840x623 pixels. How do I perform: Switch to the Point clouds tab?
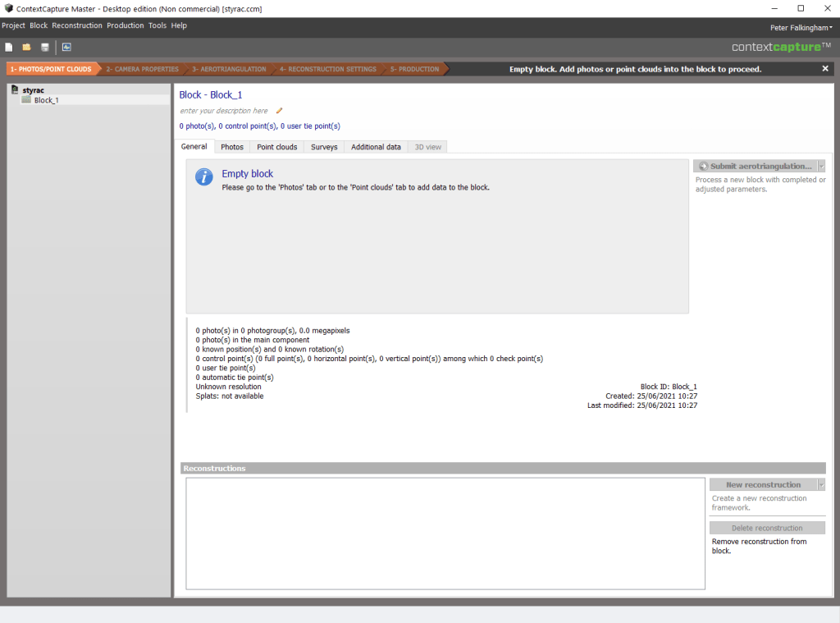pos(276,147)
